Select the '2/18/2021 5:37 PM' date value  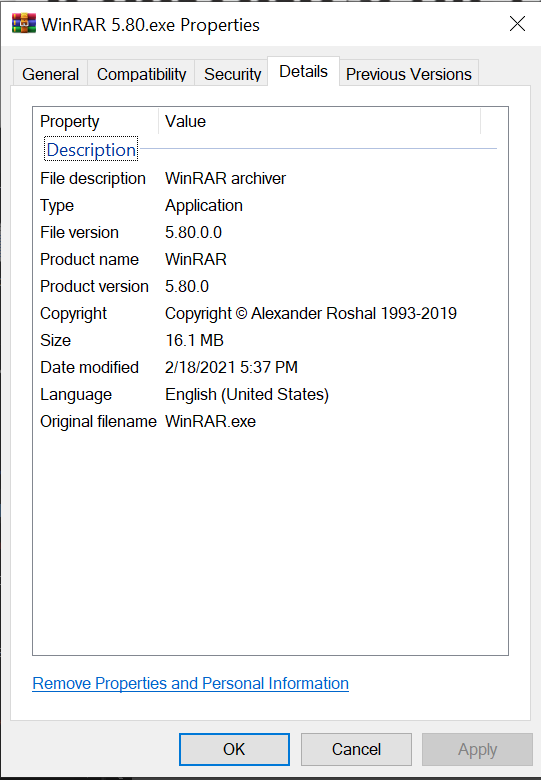pyautogui.click(x=231, y=367)
